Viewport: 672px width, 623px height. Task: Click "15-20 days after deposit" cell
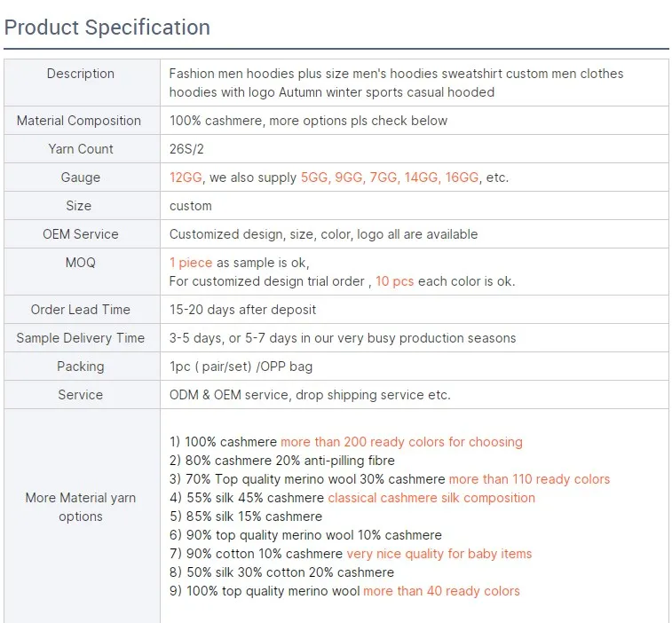coord(242,310)
